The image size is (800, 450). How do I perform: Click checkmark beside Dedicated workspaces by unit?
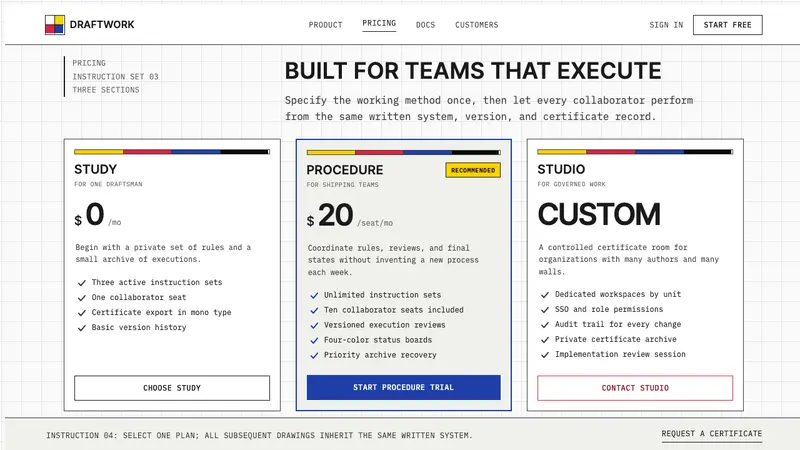(545, 295)
